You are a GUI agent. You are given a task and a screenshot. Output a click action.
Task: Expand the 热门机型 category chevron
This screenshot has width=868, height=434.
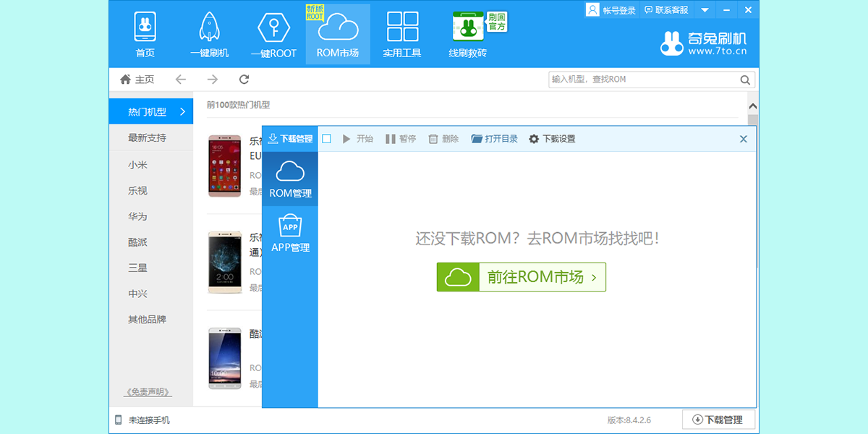point(182,111)
